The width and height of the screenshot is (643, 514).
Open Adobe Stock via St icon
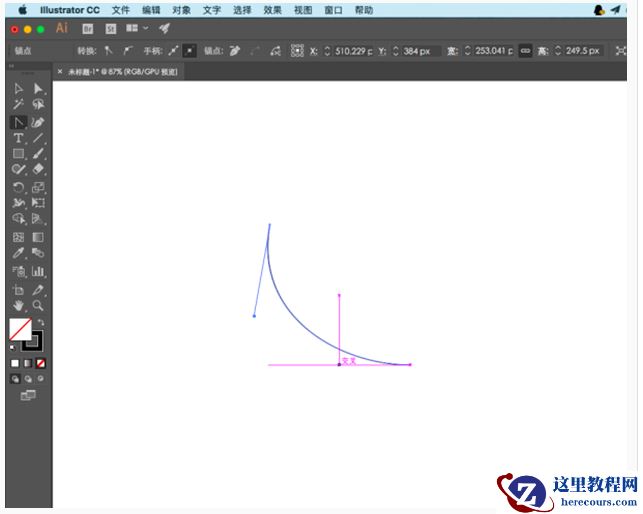tap(111, 29)
